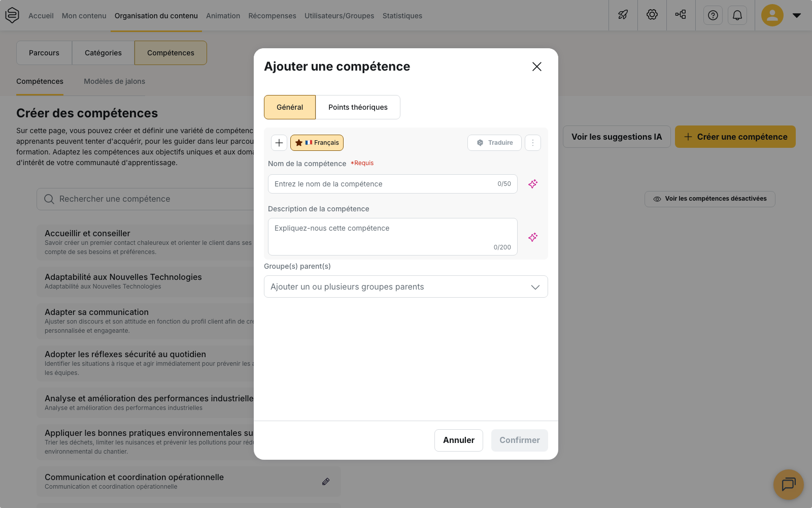Click the user avatar icon

(x=772, y=15)
